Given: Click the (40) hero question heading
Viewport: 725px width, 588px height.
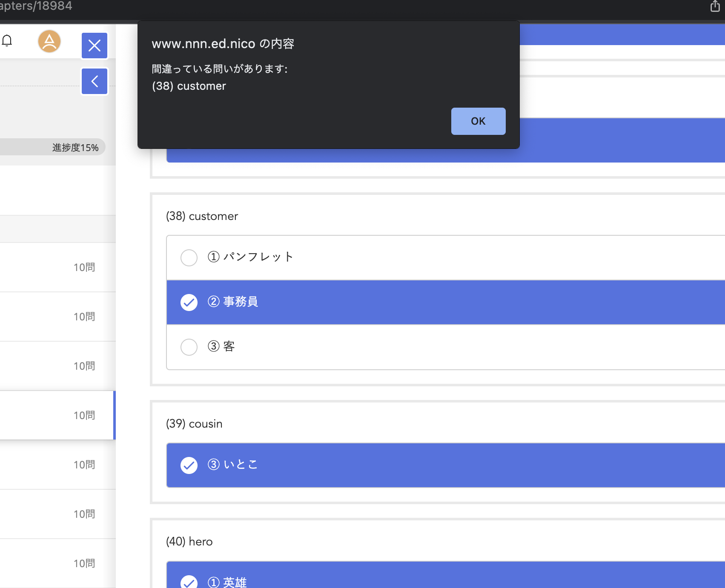Looking at the screenshot, I should [189, 541].
